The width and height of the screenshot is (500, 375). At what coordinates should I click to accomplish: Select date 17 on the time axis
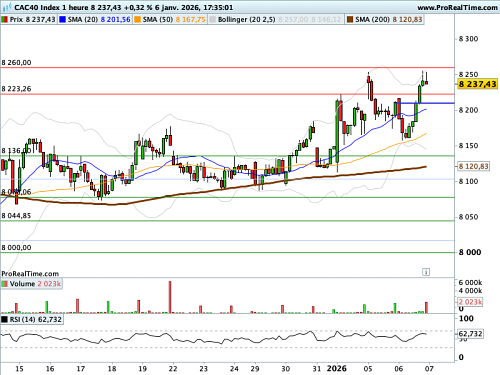pos(81,369)
